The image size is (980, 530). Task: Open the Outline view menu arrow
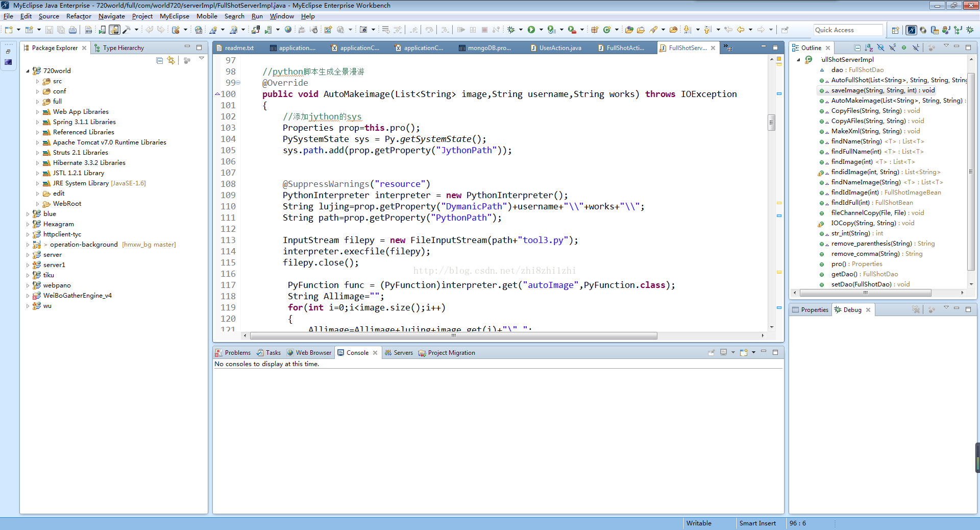tap(946, 46)
